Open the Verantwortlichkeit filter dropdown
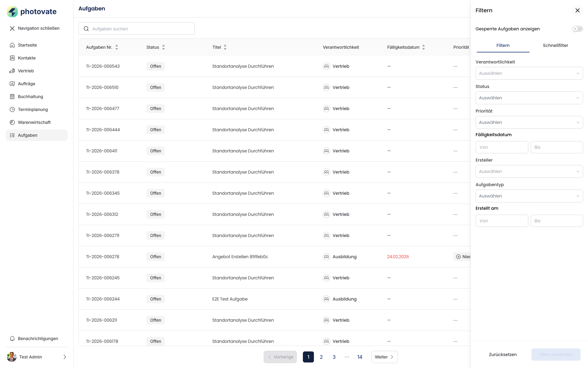 point(529,73)
